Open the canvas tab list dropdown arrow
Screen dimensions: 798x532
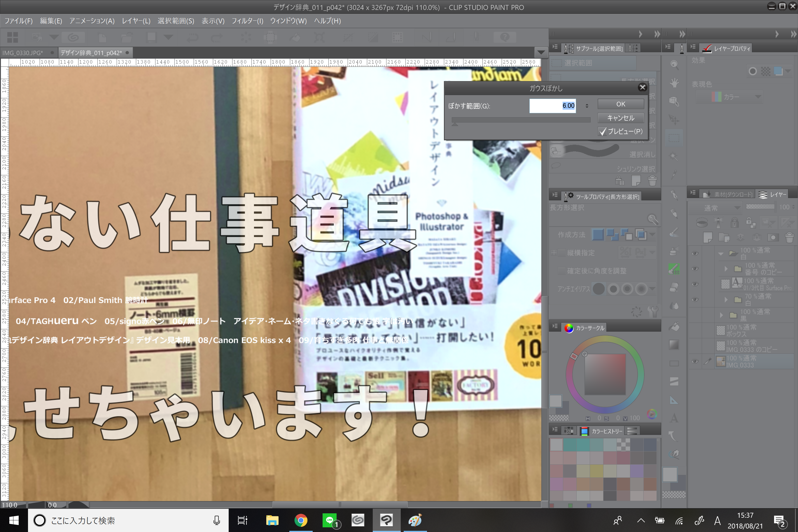point(541,52)
